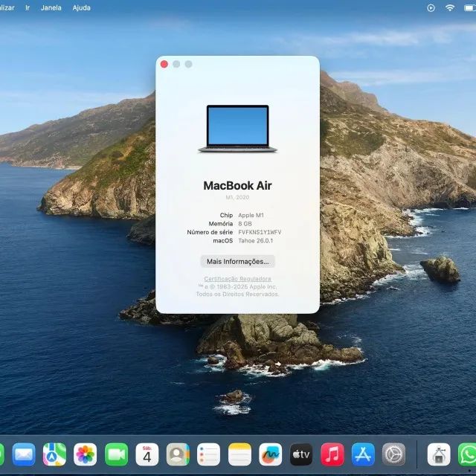Open the Photos app in the Dock
This screenshot has height=476, width=476.
86,454
